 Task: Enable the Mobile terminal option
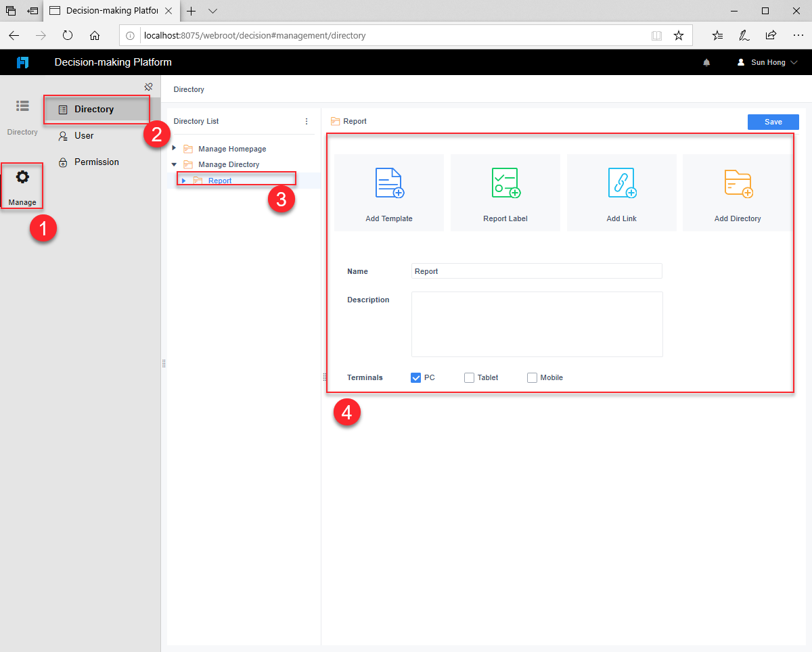[532, 377]
